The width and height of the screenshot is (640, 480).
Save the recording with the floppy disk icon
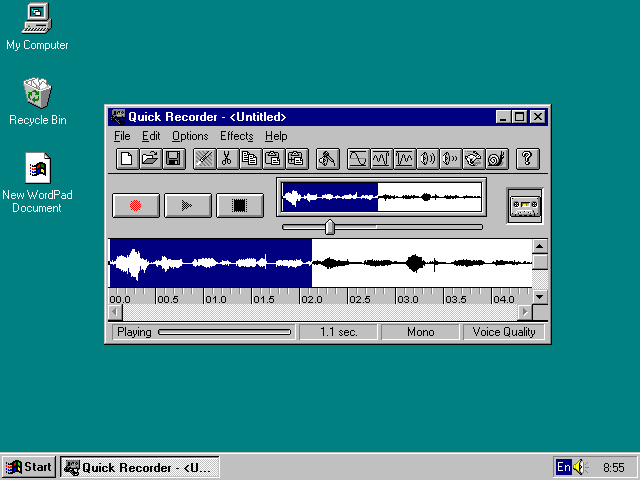point(173,158)
